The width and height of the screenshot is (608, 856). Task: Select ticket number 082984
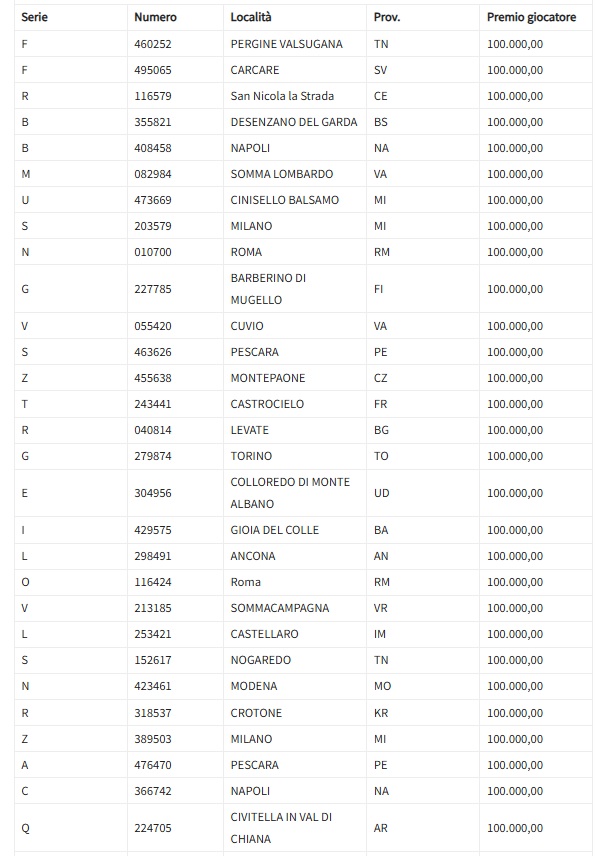pos(153,174)
